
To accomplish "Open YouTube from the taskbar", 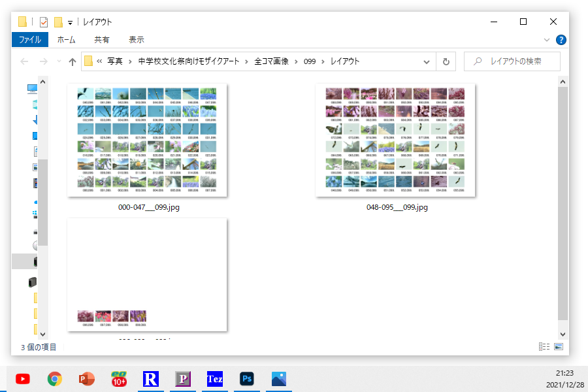I will click(23, 379).
